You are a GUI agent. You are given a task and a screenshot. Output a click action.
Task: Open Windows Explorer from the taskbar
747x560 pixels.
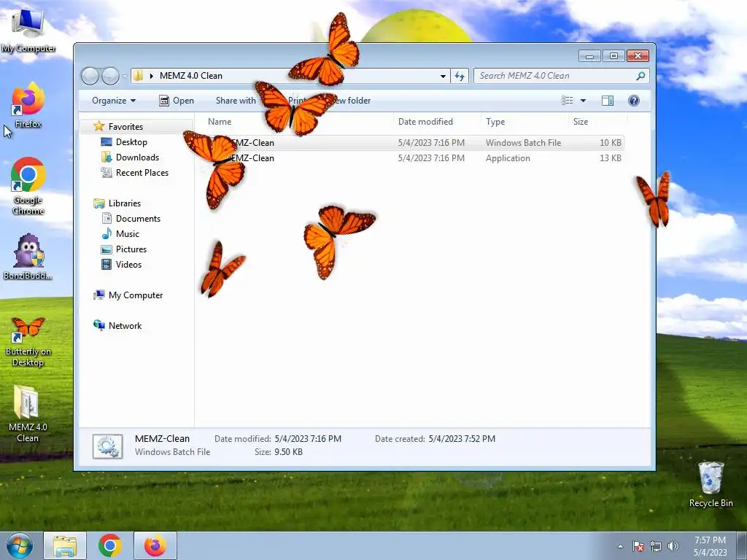(65, 545)
